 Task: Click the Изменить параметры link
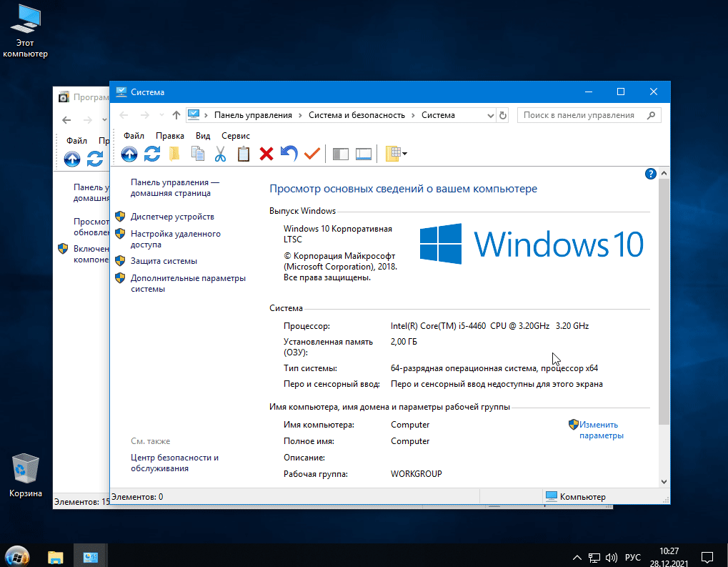602,430
